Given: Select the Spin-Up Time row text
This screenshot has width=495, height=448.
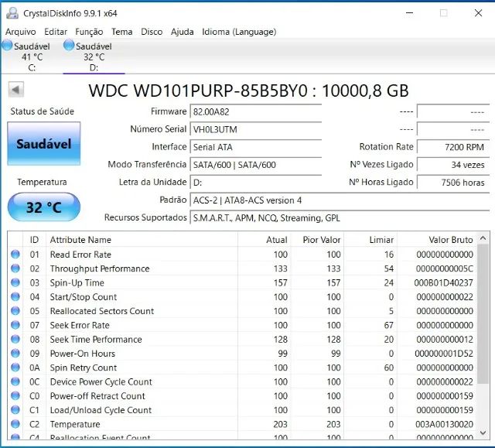Looking at the screenshot, I should coord(77,283).
